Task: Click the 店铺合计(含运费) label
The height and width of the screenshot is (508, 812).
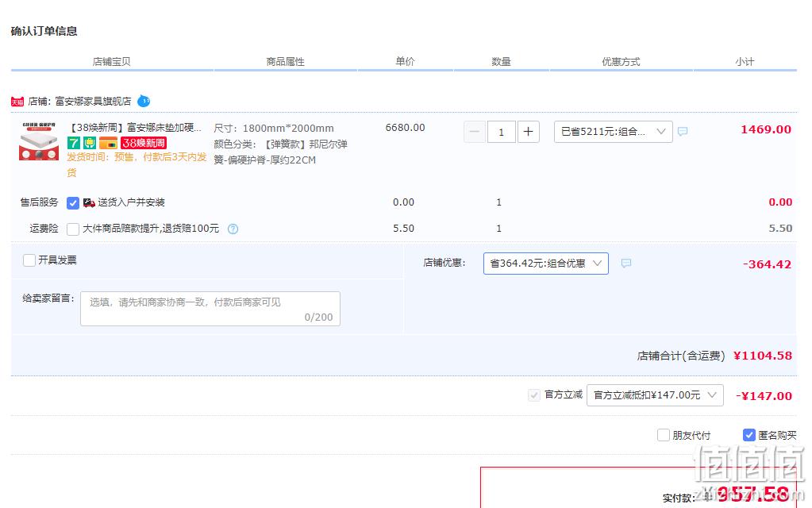Action: (x=681, y=356)
